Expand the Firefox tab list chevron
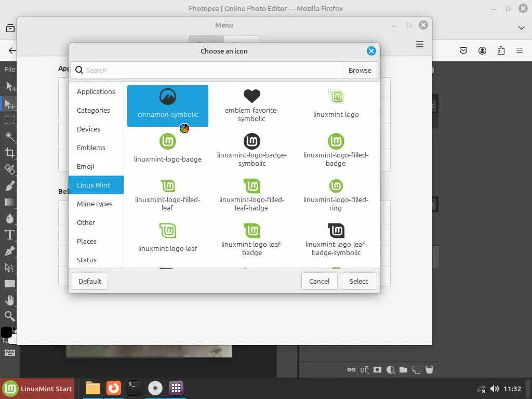Viewport: 532px width, 399px height. point(522,28)
